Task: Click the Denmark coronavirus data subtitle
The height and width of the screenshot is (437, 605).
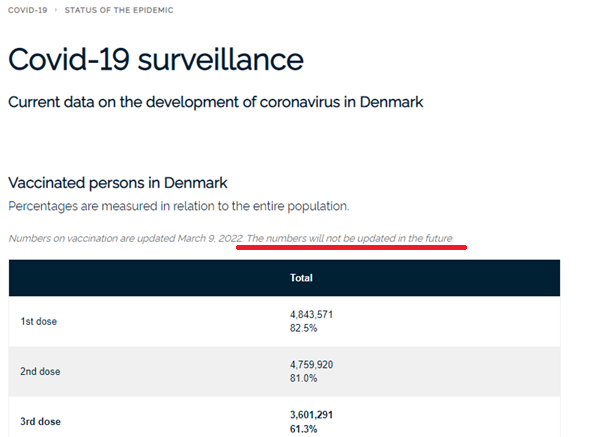Action: (216, 102)
